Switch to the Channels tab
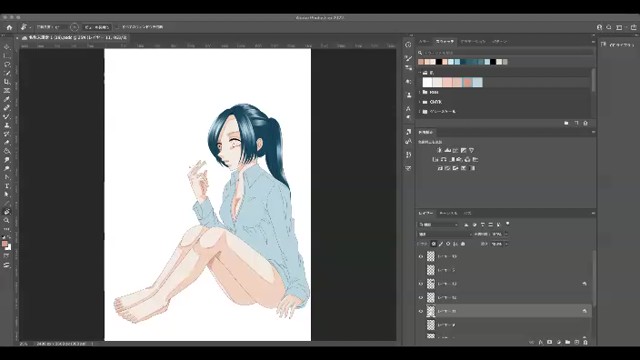 (x=448, y=213)
